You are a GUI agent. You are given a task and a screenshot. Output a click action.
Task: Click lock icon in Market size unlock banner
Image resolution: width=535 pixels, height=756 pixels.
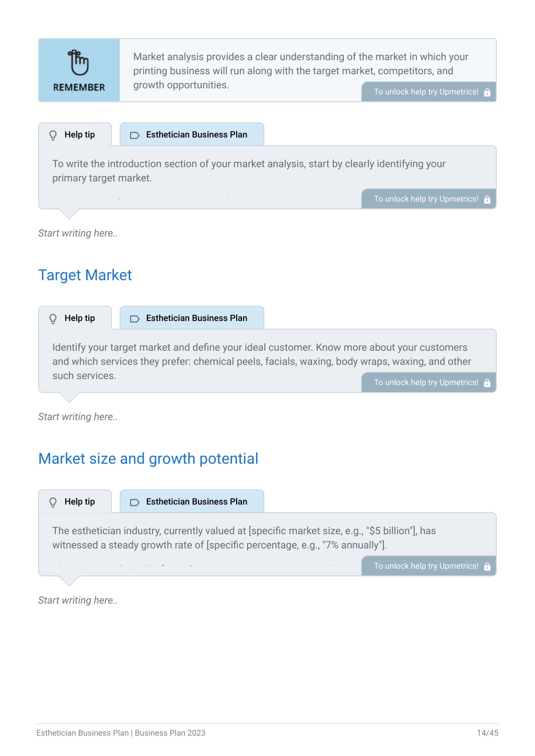click(487, 566)
